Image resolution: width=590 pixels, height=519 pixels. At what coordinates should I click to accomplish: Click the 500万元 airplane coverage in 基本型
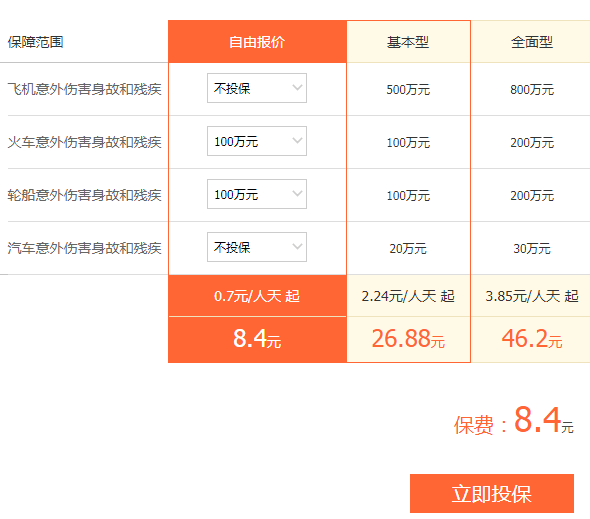408,90
